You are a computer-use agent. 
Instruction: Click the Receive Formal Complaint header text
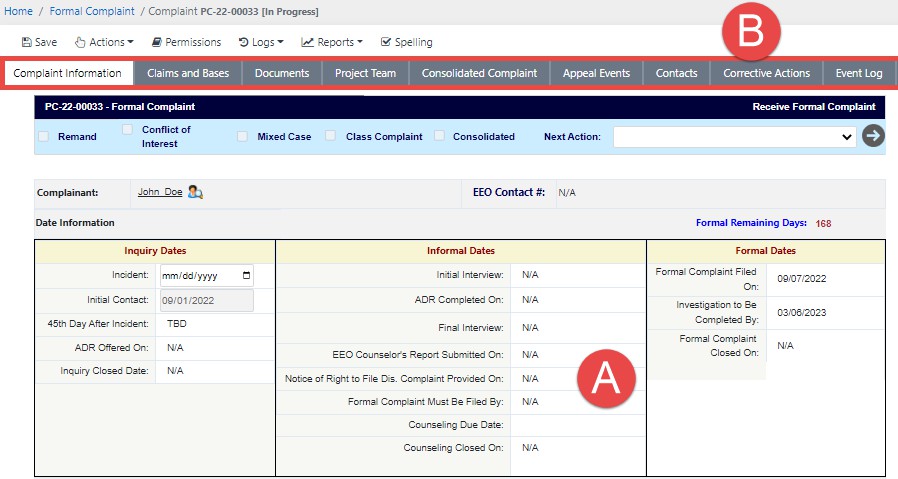point(813,107)
